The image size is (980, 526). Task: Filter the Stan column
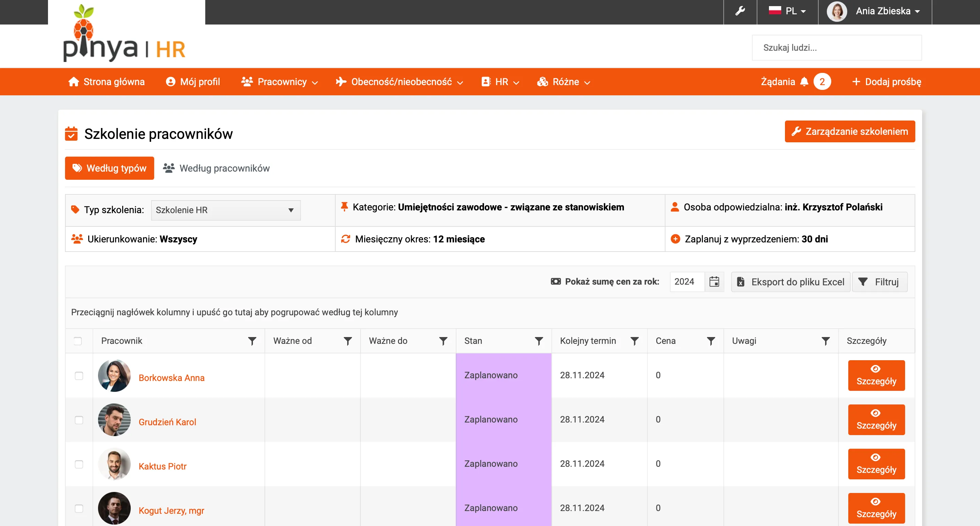(x=539, y=341)
